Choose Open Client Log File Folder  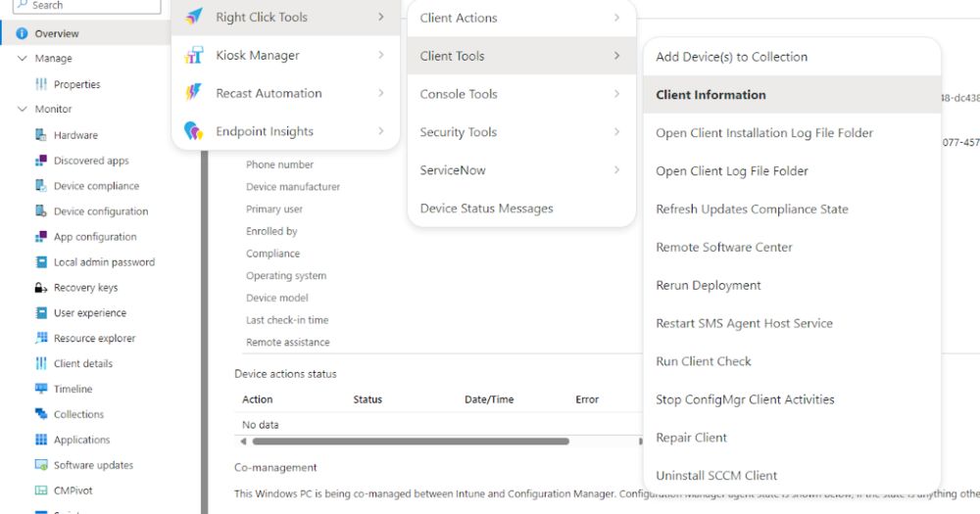[792, 171]
